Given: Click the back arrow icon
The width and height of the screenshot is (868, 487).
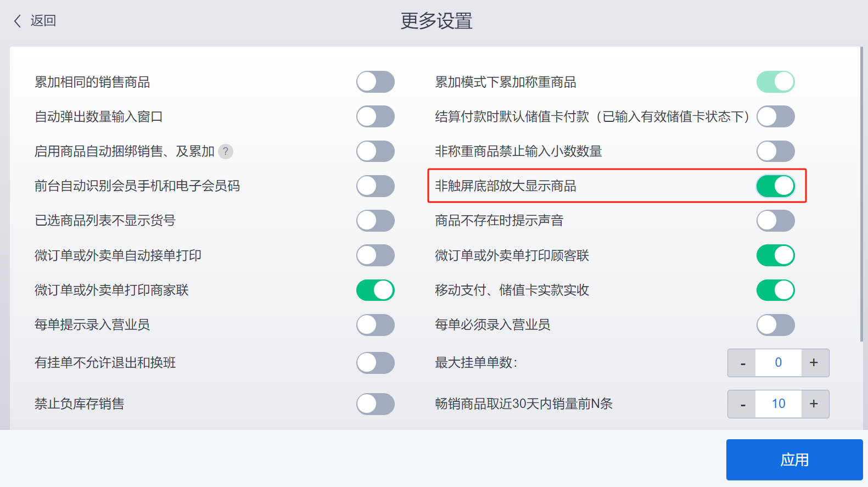Looking at the screenshot, I should 18,21.
